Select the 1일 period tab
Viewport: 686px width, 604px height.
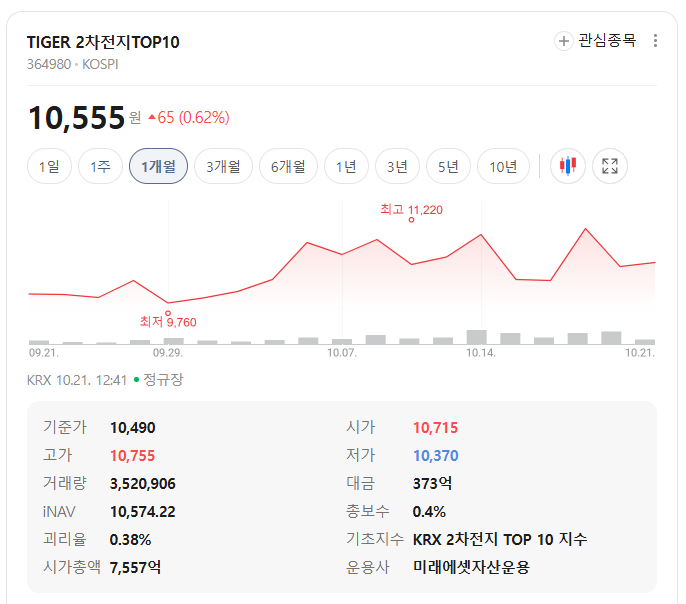49,166
